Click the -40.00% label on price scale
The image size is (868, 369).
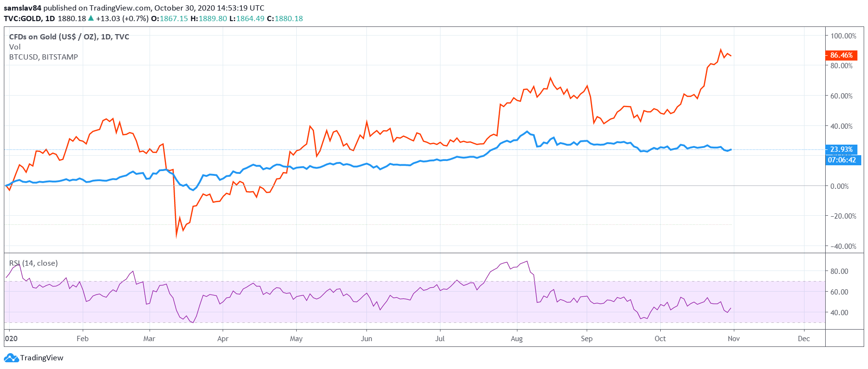(x=843, y=246)
